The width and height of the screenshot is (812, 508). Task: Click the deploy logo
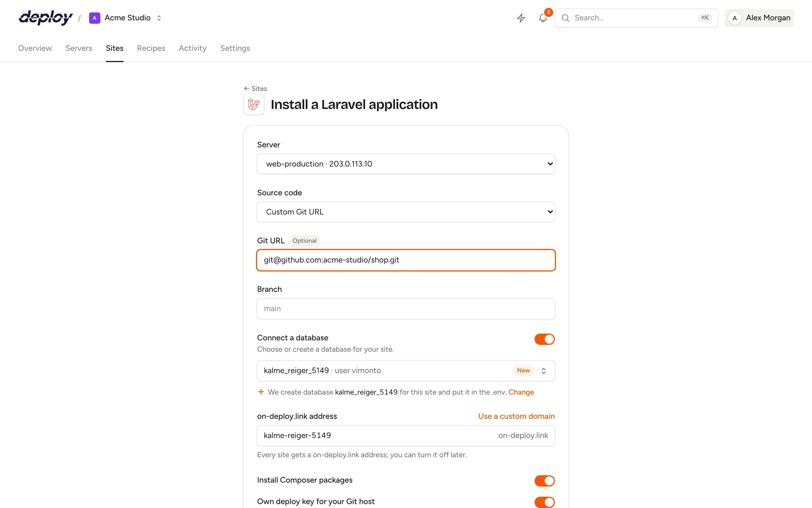tap(46, 17)
